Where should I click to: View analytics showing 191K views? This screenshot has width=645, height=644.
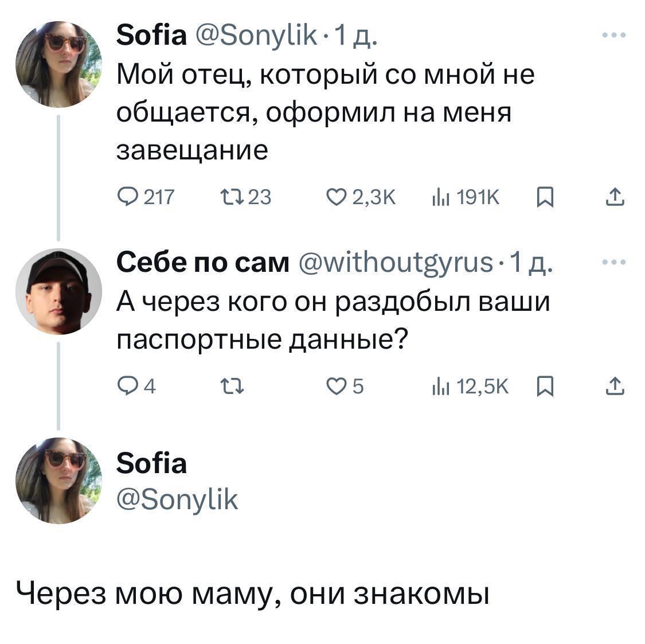(x=439, y=198)
